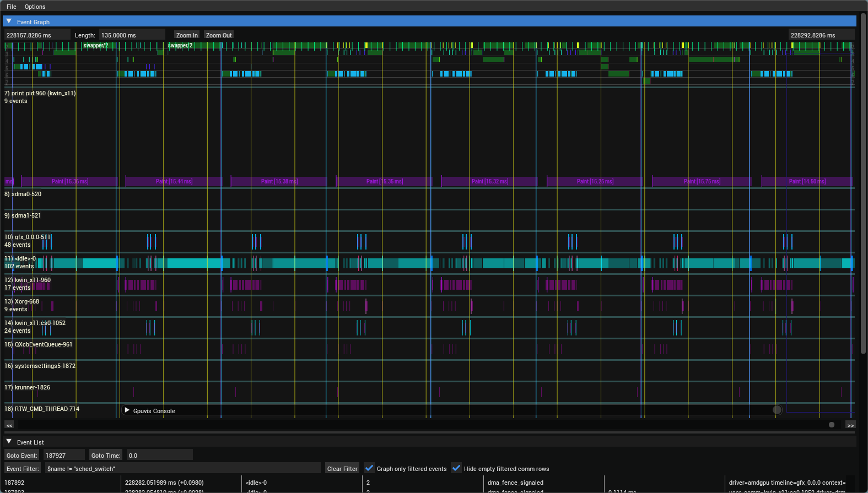Expand the Gpuvis Console panel
Image resolution: width=868 pixels, height=493 pixels.
(x=127, y=410)
